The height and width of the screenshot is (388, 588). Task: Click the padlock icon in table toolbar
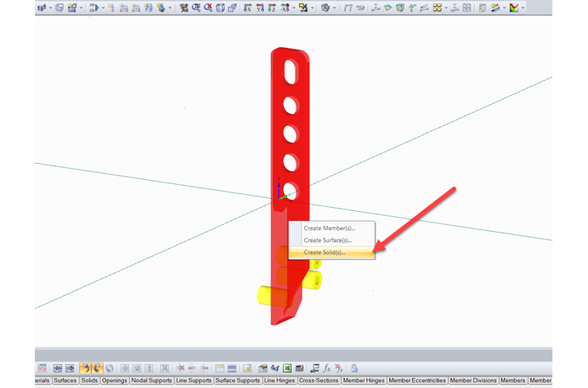[354, 369]
